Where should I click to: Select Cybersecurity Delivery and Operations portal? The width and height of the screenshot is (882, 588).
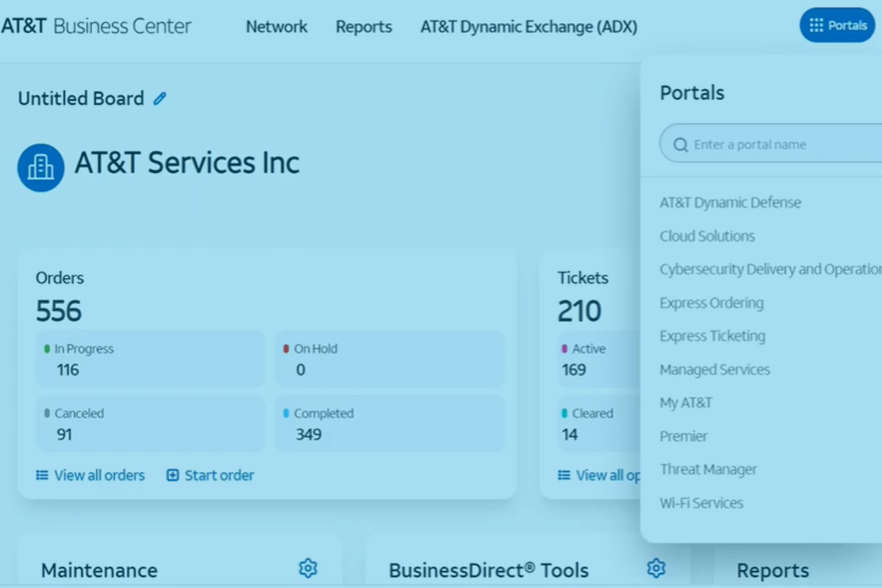pyautogui.click(x=771, y=269)
